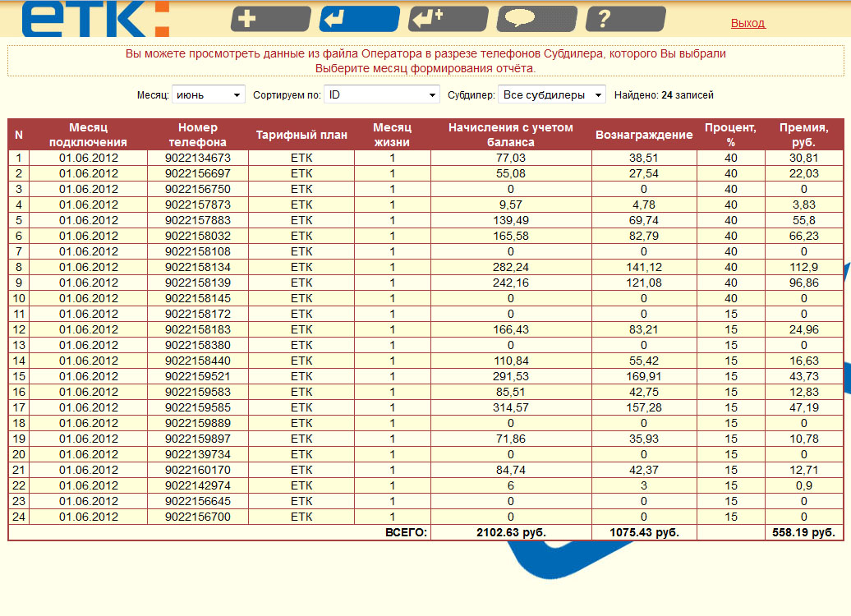Select phone number 9022158139
Image resolution: width=851 pixels, height=616 pixels.
[197, 283]
